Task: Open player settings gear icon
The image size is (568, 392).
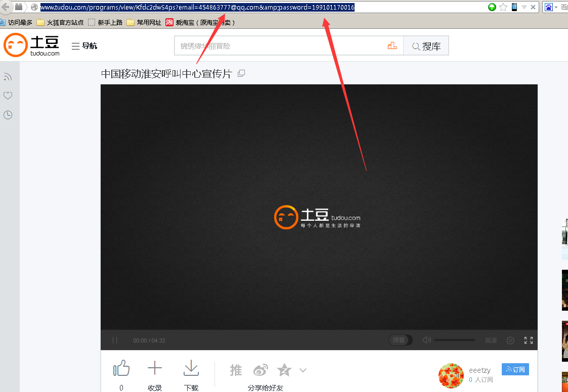Action: click(510, 340)
